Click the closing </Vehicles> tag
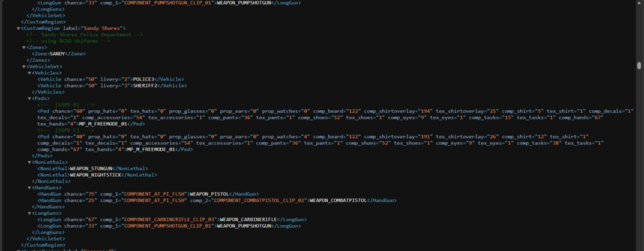Image resolution: width=644 pixels, height=251 pixels. 48,92
